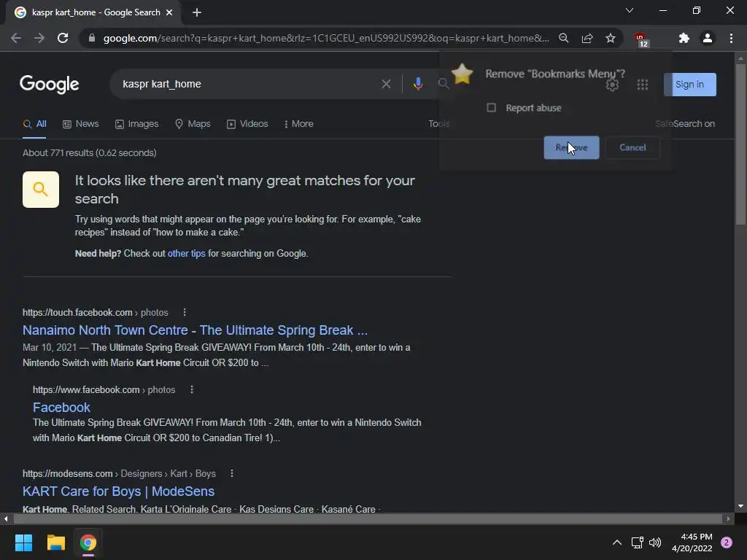Open the zoom magnifier in address bar
This screenshot has width=747, height=560.
(x=564, y=38)
